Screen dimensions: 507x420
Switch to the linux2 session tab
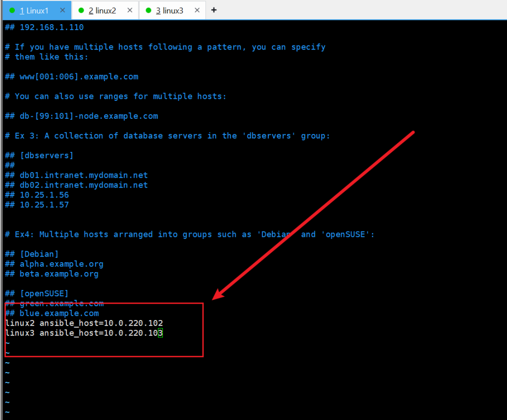tap(102, 10)
